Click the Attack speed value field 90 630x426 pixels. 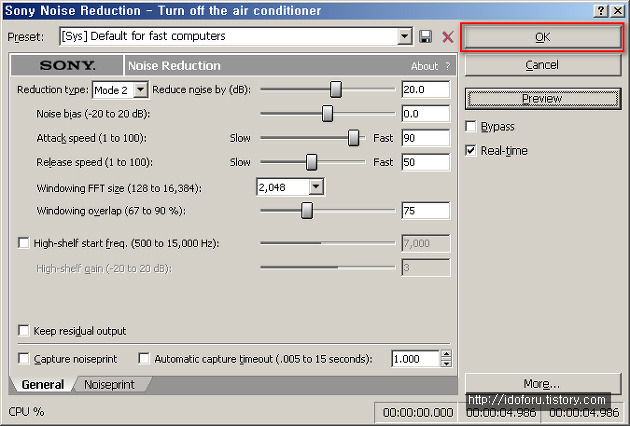point(425,138)
